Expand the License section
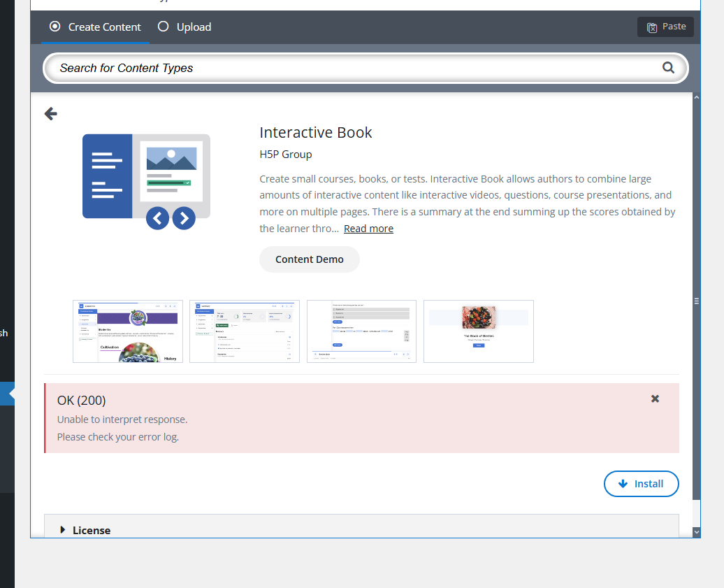Screen dimensions: 724x588 [84, 530]
